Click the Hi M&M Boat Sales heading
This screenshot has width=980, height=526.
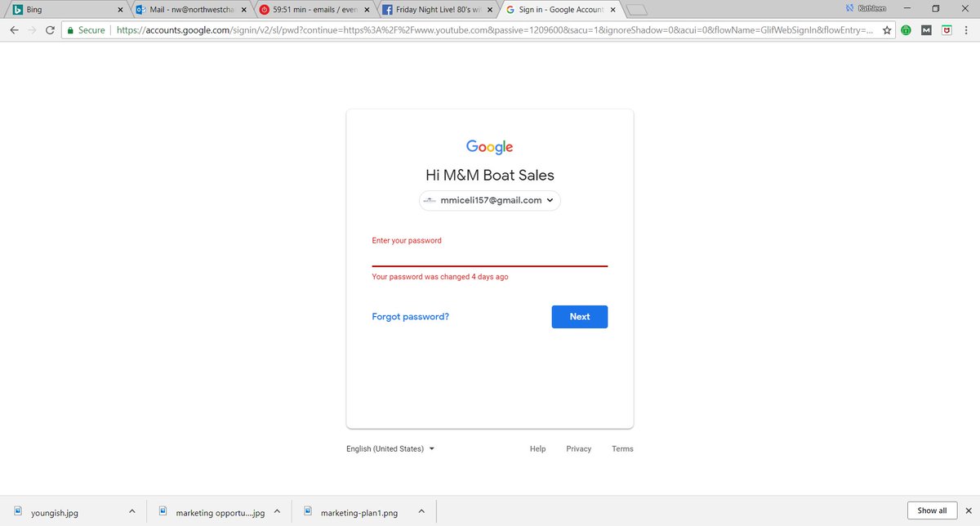coord(490,175)
